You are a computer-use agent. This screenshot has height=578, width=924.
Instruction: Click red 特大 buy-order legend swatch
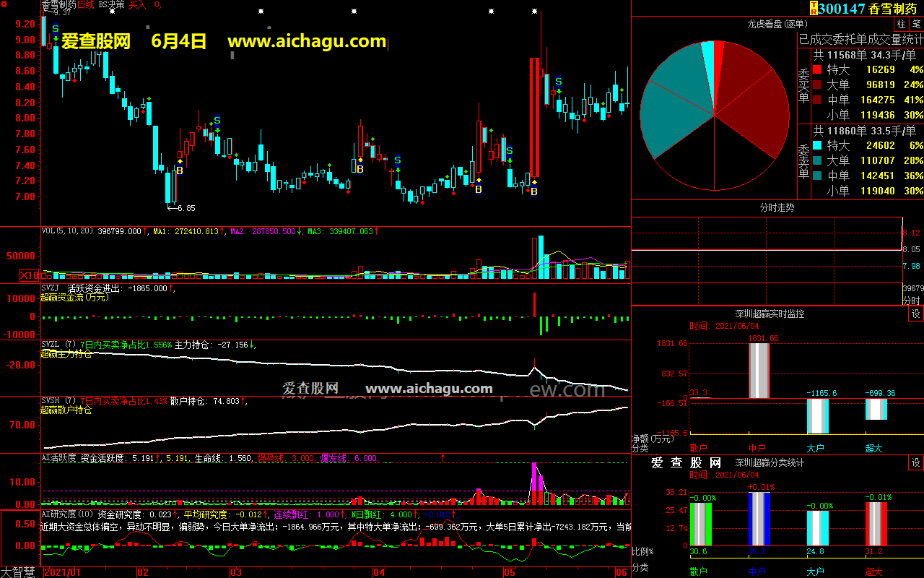(x=817, y=70)
